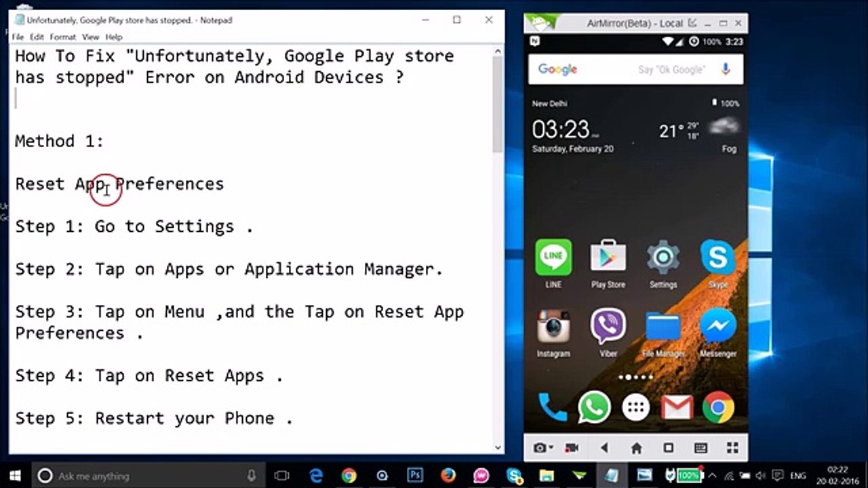Open the Notepad Edit menu

click(x=37, y=37)
